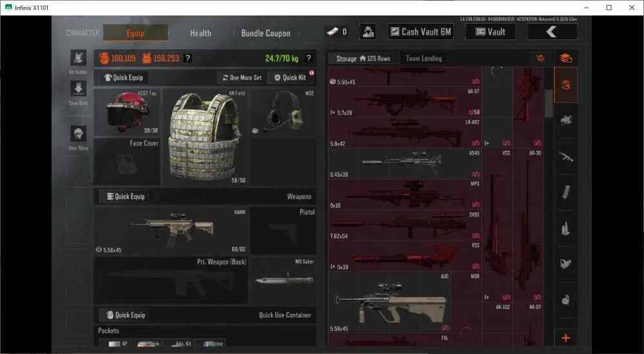Switch to the Health tab
Viewport: 644px width, 354px height.
[x=200, y=33]
